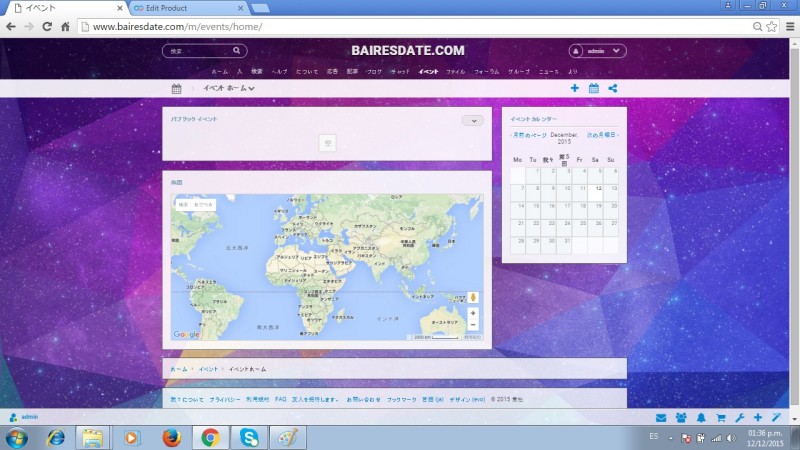The height and width of the screenshot is (450, 800).
Task: Close the Edit Product browser tab
Action: 240,8
